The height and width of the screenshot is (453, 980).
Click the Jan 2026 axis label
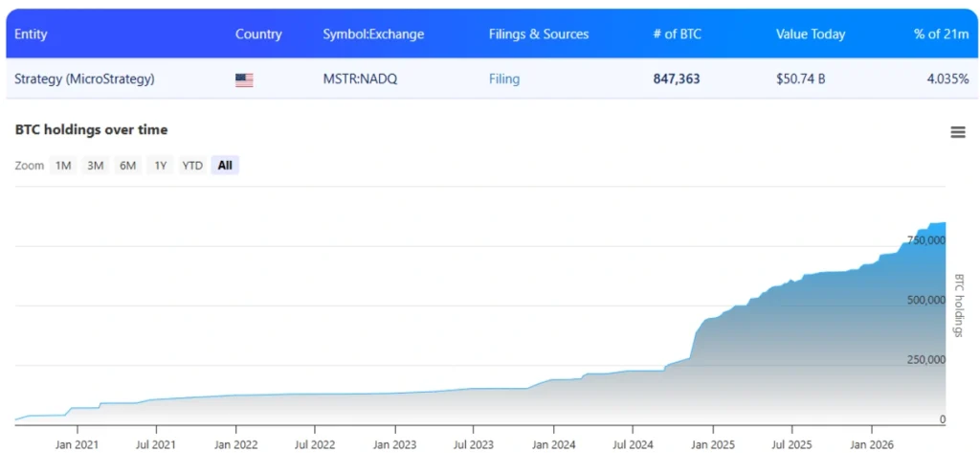871,445
